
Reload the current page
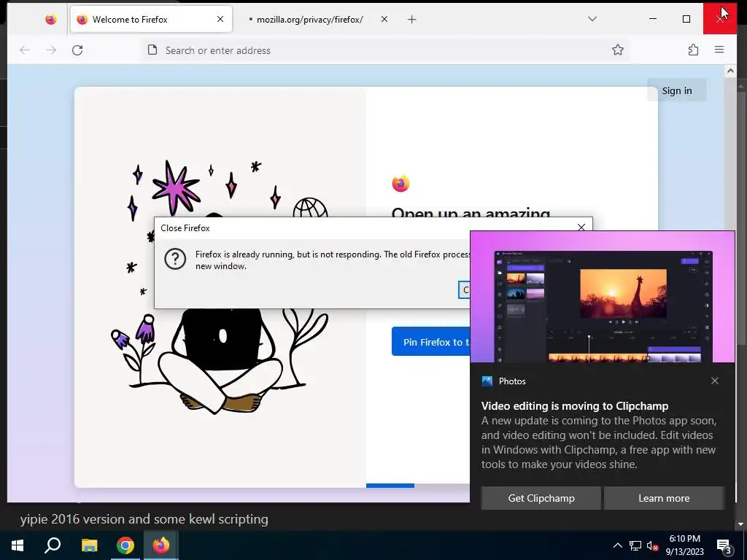[77, 50]
